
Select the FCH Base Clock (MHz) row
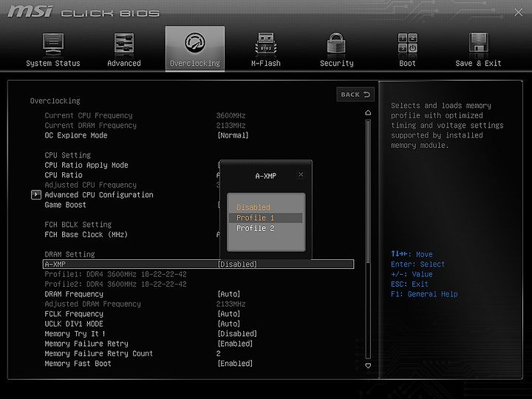[x=86, y=234]
